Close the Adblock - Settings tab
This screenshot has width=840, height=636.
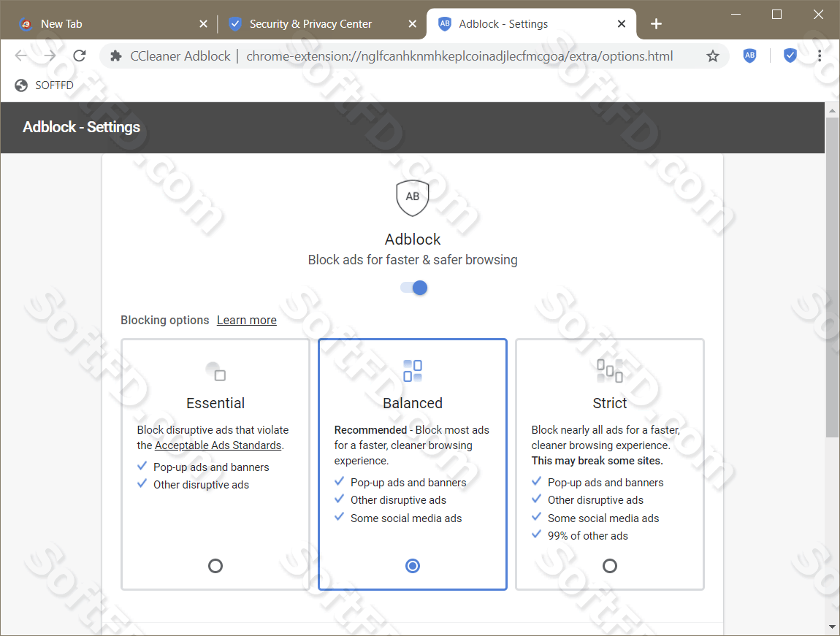coord(622,23)
